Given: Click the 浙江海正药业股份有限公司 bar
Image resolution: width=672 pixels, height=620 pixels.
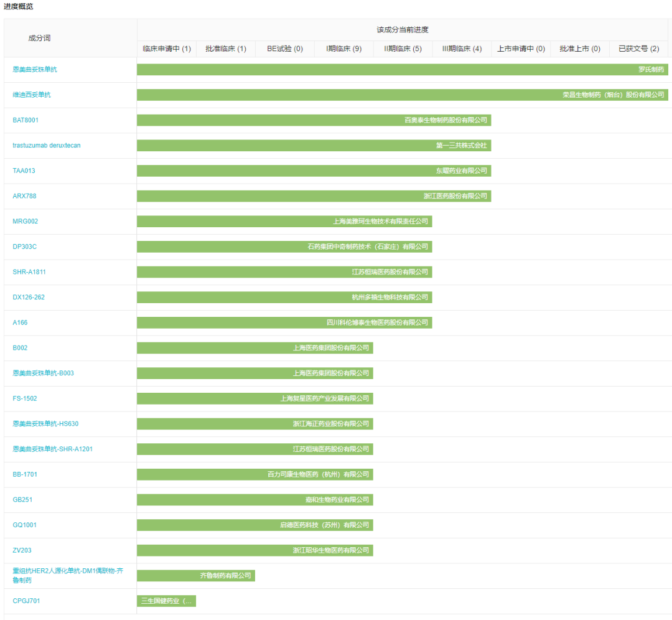Looking at the screenshot, I should pos(255,424).
